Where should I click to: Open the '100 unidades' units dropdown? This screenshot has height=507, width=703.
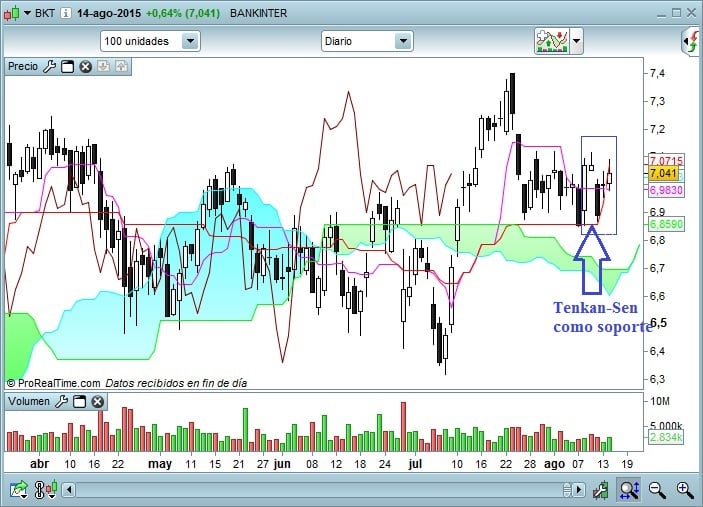(150, 41)
